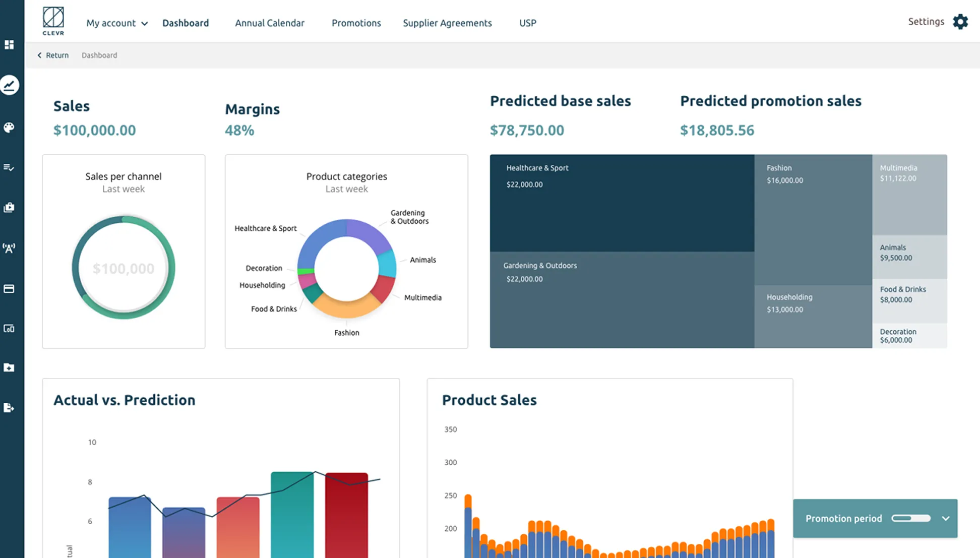Open the dashboard grid icon in sidebar
The image size is (980, 558).
9,45
